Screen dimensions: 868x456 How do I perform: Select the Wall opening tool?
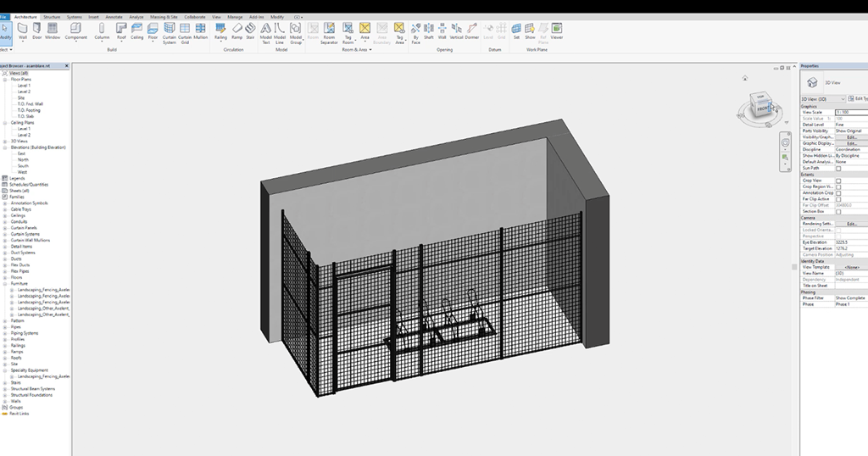coord(442,31)
